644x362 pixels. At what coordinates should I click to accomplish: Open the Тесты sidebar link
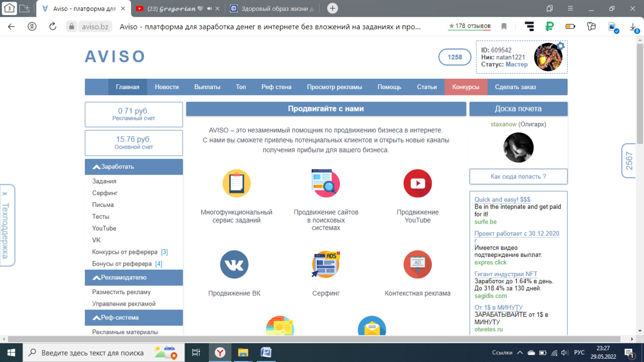click(x=100, y=217)
